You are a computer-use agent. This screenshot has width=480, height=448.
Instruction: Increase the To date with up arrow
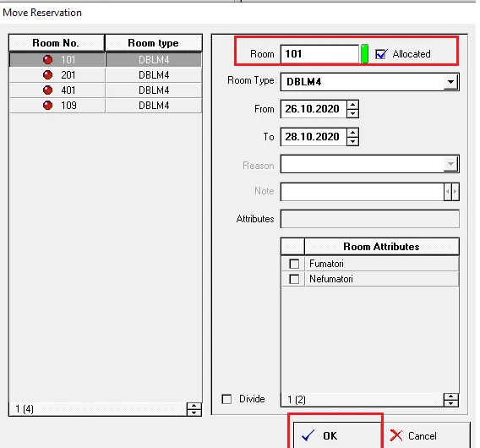[x=352, y=133]
